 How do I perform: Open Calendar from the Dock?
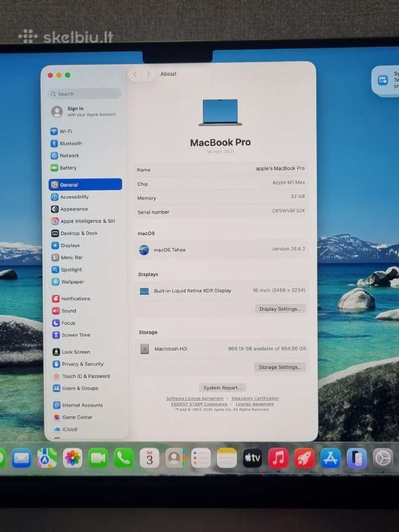[x=150, y=458]
